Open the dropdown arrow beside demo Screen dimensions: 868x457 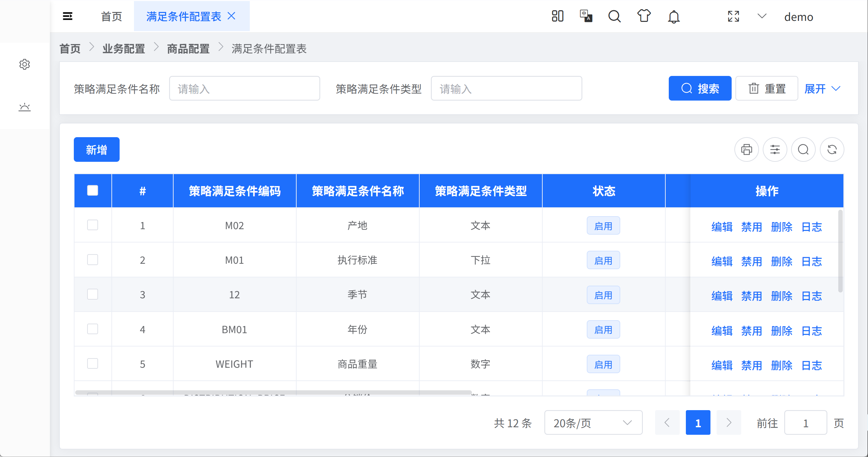click(762, 16)
